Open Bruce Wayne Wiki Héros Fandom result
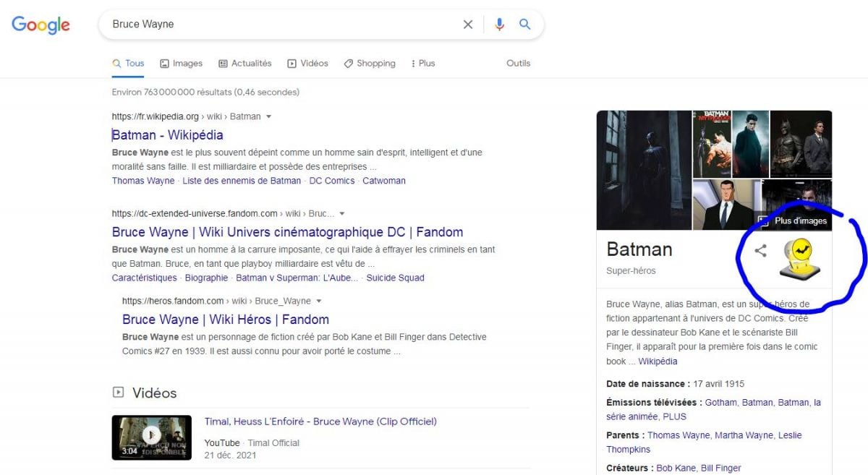 click(x=226, y=320)
